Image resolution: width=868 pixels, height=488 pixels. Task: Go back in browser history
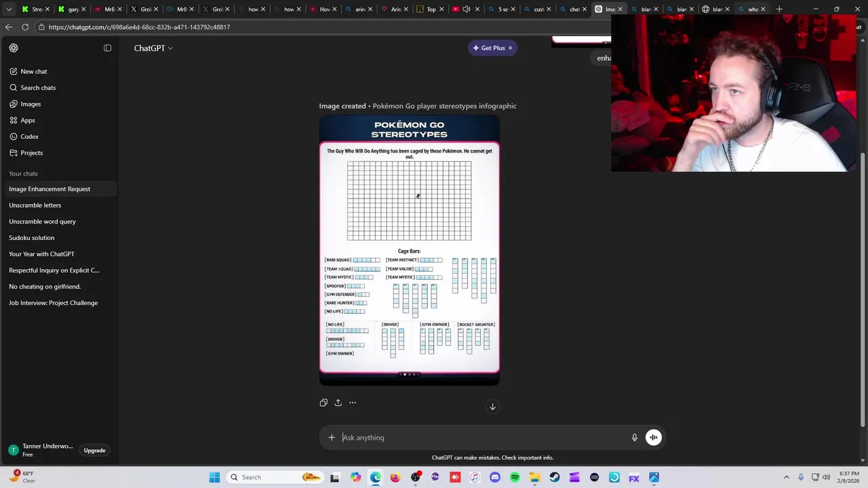point(9,27)
